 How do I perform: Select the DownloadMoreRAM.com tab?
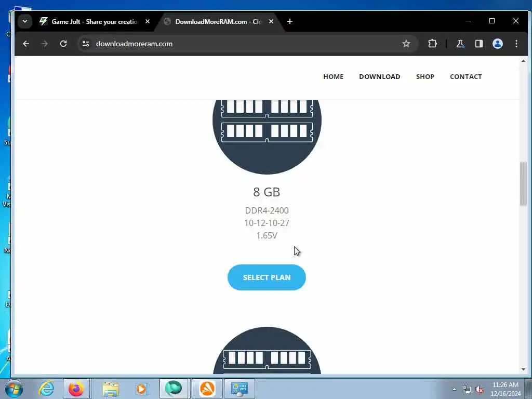tap(218, 21)
